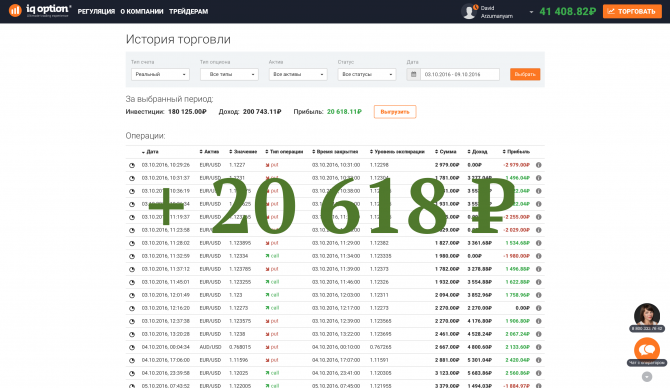
Task: Click the orange Выбрать button
Action: click(x=525, y=74)
